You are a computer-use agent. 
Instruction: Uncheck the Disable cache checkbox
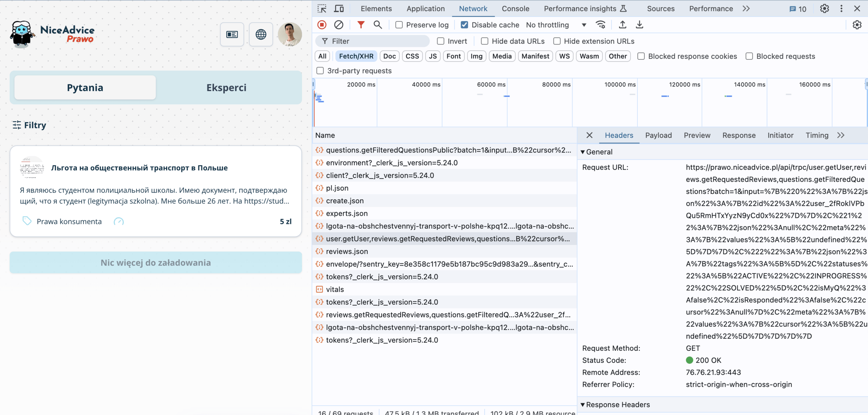(464, 25)
